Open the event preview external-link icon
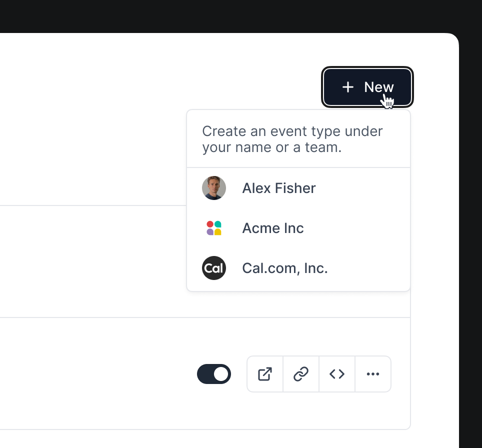 (x=264, y=373)
